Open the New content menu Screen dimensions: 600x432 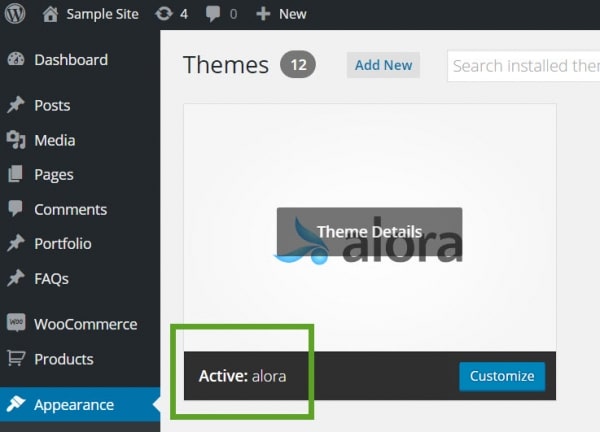click(x=293, y=14)
